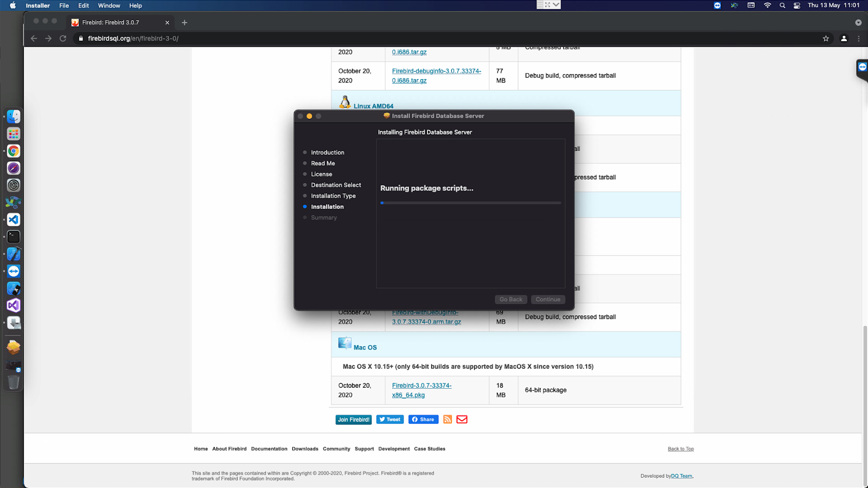Click About Firebird in footer navigation
This screenshot has width=868, height=488.
tap(229, 449)
